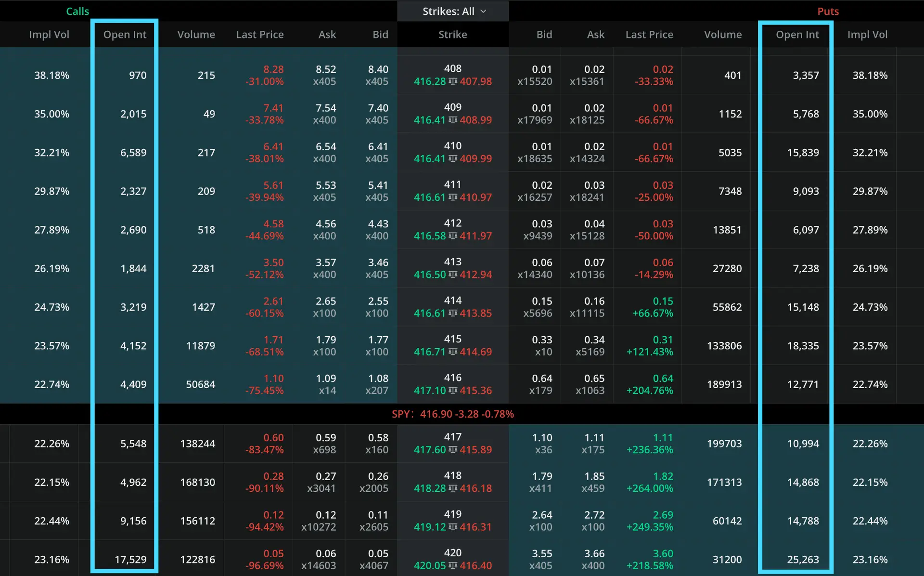Click call volume 2281 at strike 413

click(x=203, y=268)
